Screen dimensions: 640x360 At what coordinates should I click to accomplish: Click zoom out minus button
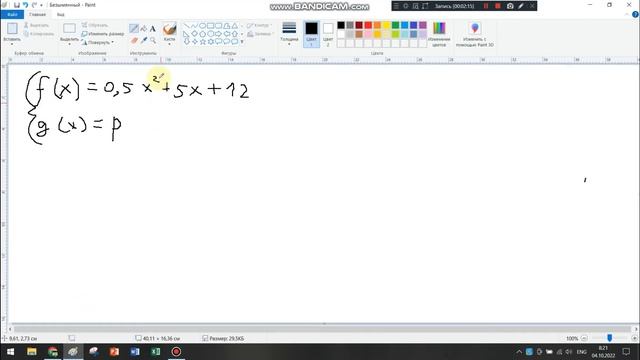pyautogui.click(x=584, y=338)
